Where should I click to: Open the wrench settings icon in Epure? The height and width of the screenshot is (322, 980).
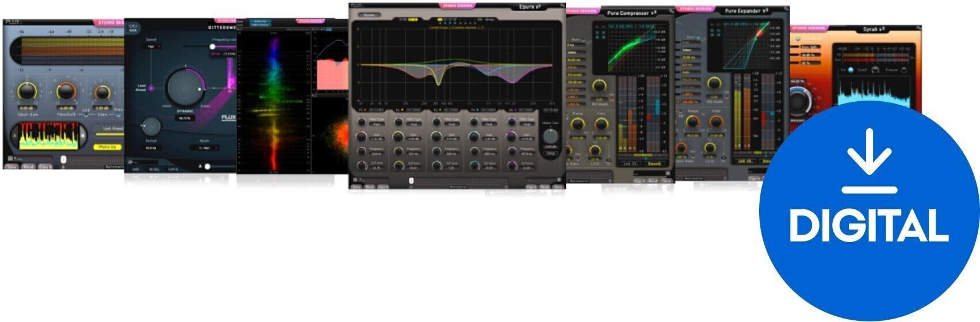point(561,6)
